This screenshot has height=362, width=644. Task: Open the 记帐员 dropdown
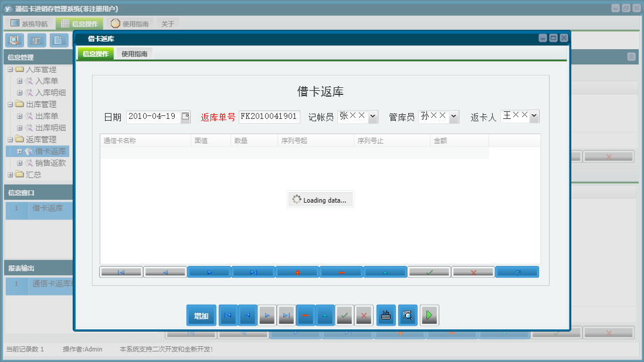point(372,117)
